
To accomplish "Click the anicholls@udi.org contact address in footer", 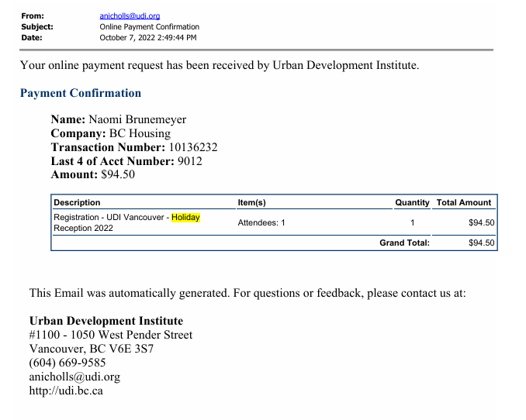I will click(x=74, y=377).
